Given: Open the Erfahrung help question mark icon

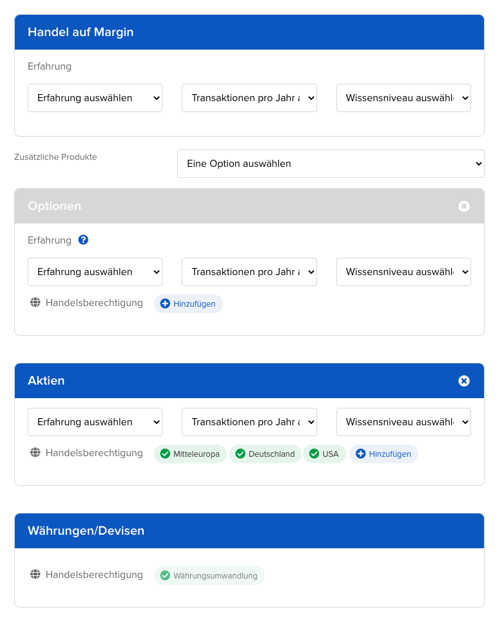Looking at the screenshot, I should [x=83, y=240].
